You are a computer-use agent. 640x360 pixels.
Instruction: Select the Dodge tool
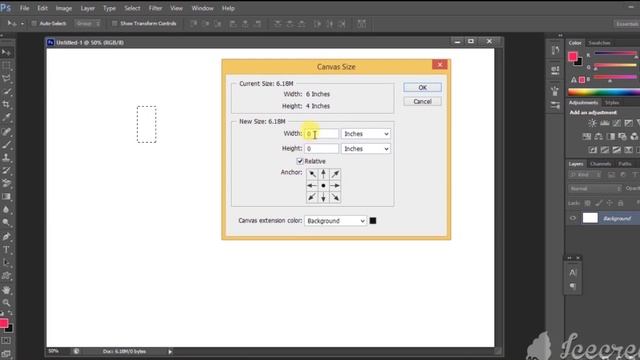[6, 223]
